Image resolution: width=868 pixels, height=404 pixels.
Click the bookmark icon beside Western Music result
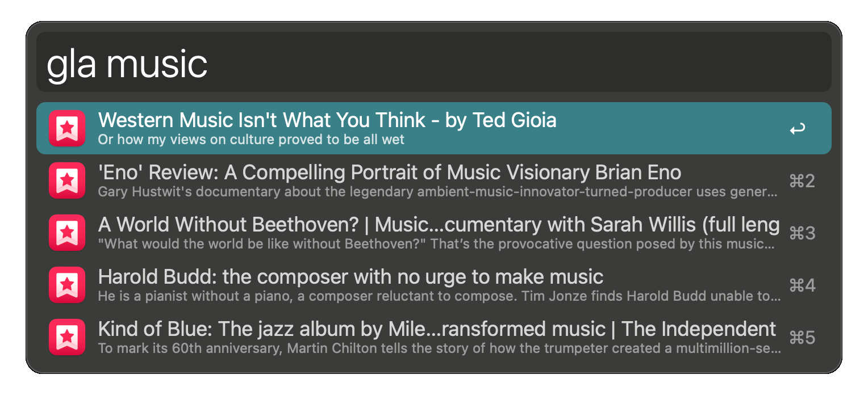[67, 128]
